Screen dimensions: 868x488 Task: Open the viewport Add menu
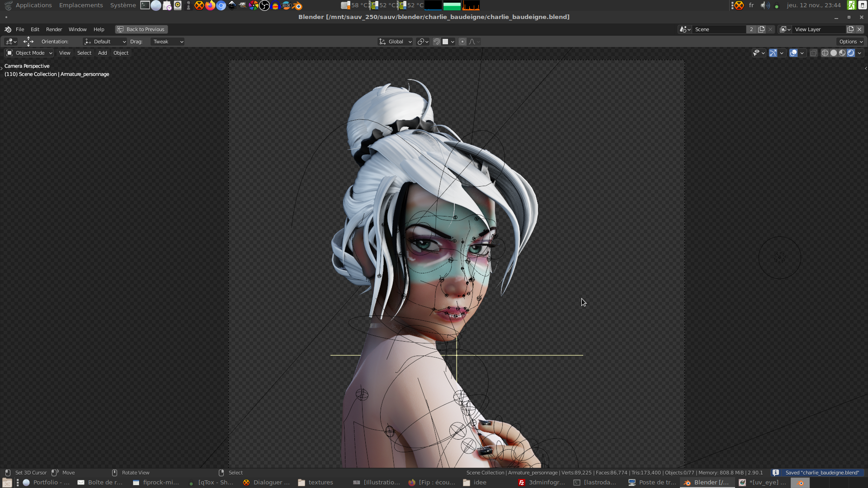pos(103,53)
